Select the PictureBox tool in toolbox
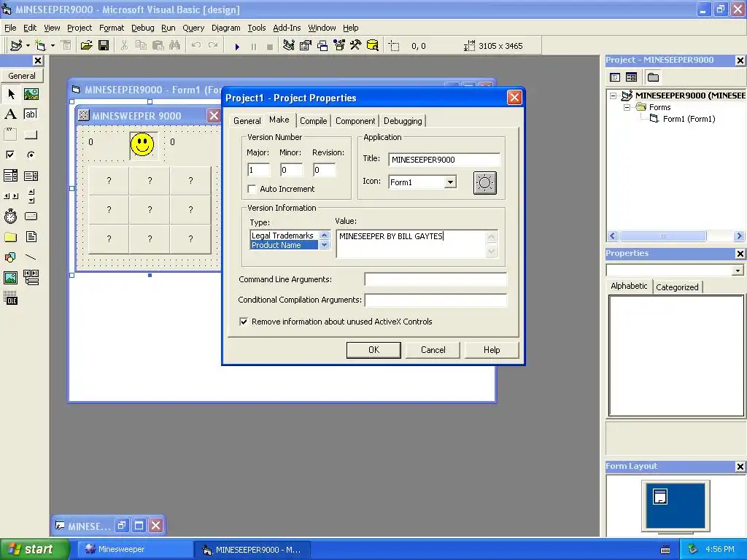Viewport: 747px width, 560px height. click(x=31, y=94)
